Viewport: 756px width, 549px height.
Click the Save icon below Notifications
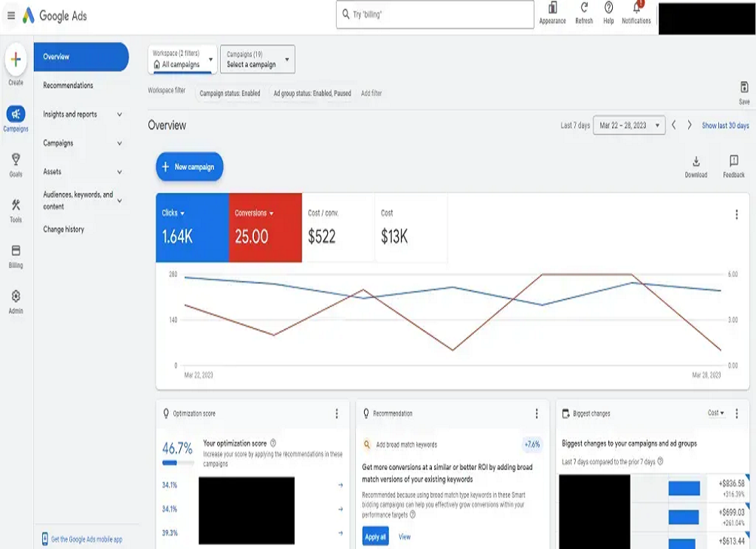742,88
